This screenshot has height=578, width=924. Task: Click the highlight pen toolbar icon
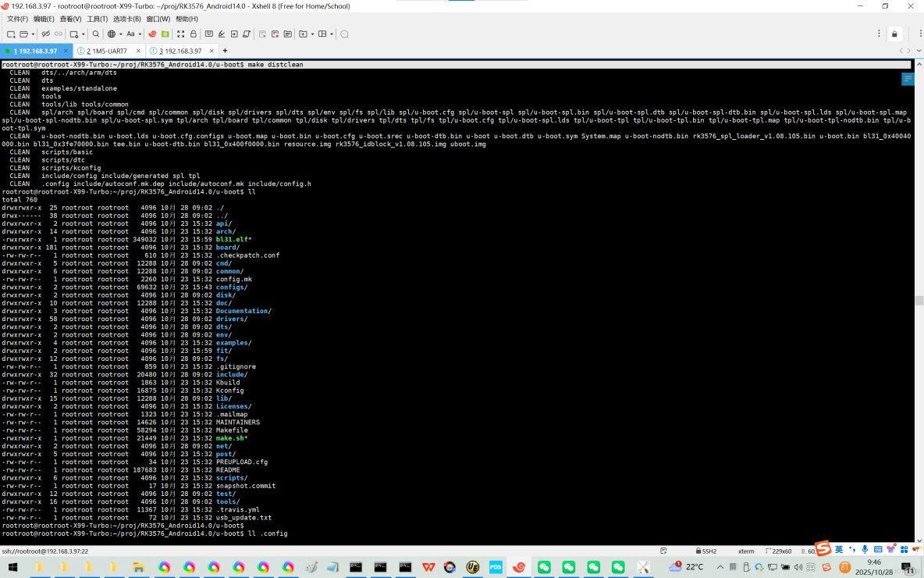pyautogui.click(x=222, y=34)
